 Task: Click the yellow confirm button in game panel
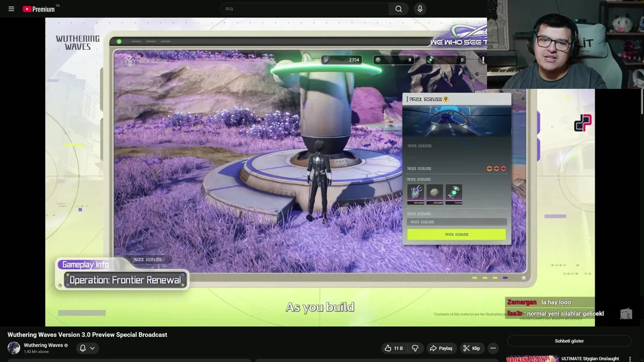click(456, 234)
